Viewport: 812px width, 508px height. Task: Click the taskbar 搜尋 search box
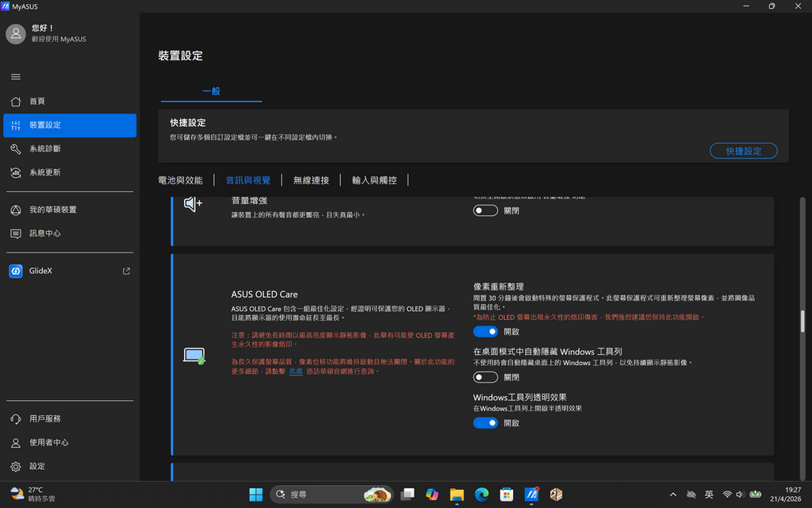[x=331, y=495]
